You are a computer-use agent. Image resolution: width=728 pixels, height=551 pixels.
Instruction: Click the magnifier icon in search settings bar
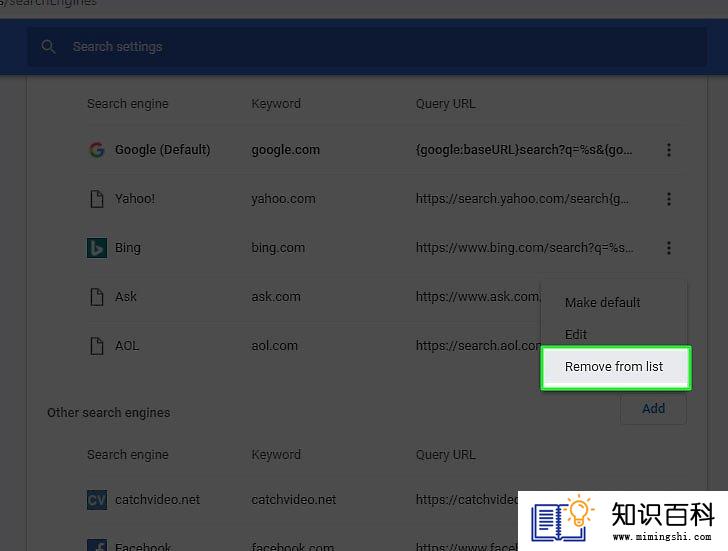[x=48, y=46]
